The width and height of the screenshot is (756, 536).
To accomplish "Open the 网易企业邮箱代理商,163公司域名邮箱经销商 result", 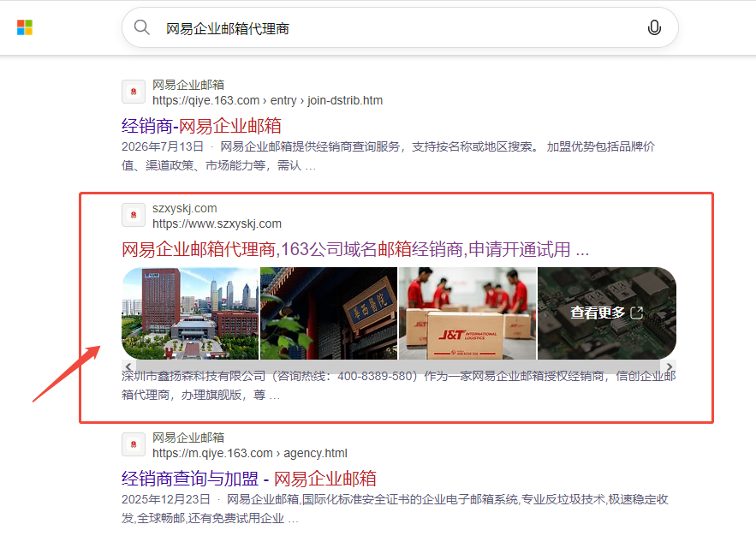I will (354, 250).
